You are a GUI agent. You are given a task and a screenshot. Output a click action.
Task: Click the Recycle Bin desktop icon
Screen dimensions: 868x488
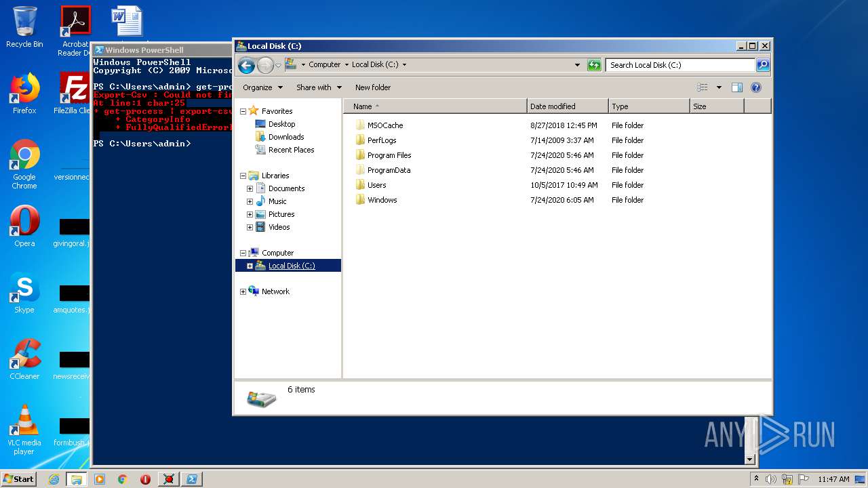(x=24, y=28)
